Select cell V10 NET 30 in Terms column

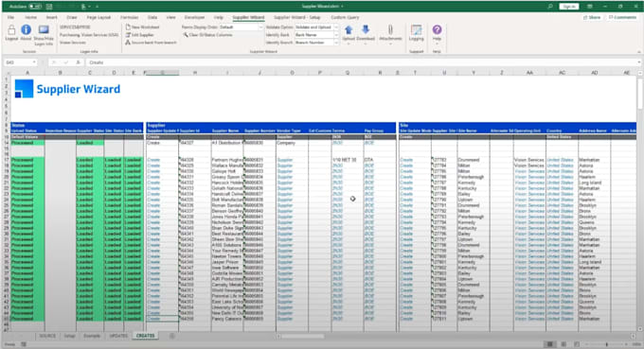click(347, 160)
